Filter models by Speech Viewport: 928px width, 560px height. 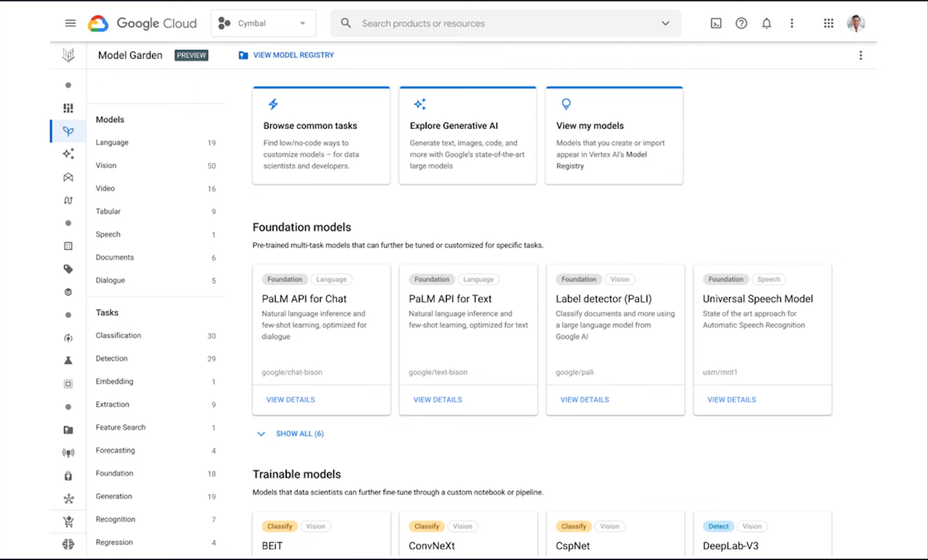point(156,234)
